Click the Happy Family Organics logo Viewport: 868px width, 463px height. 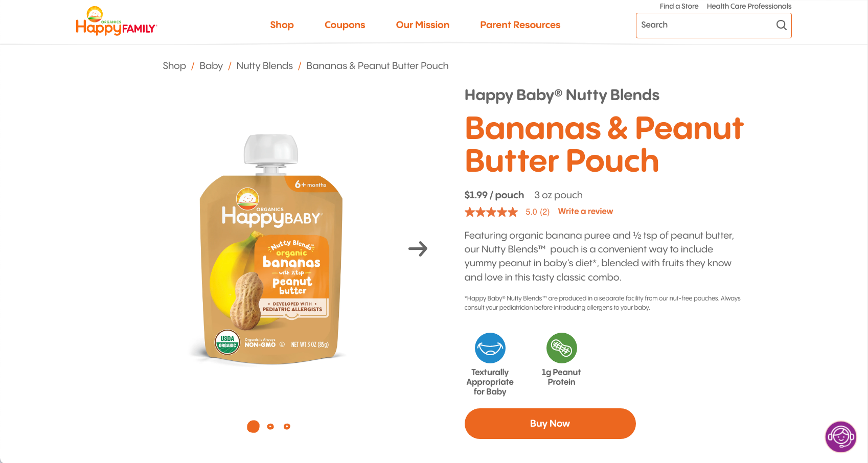pos(116,21)
